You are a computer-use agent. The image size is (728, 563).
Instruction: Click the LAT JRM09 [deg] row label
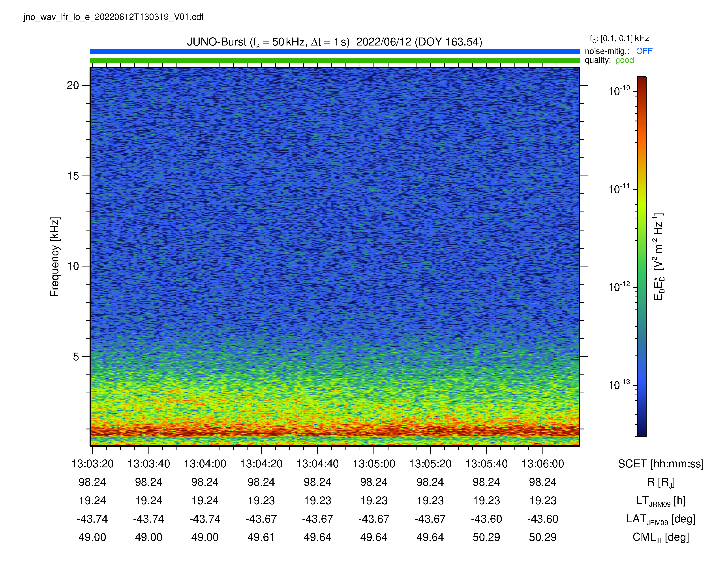[x=661, y=519]
